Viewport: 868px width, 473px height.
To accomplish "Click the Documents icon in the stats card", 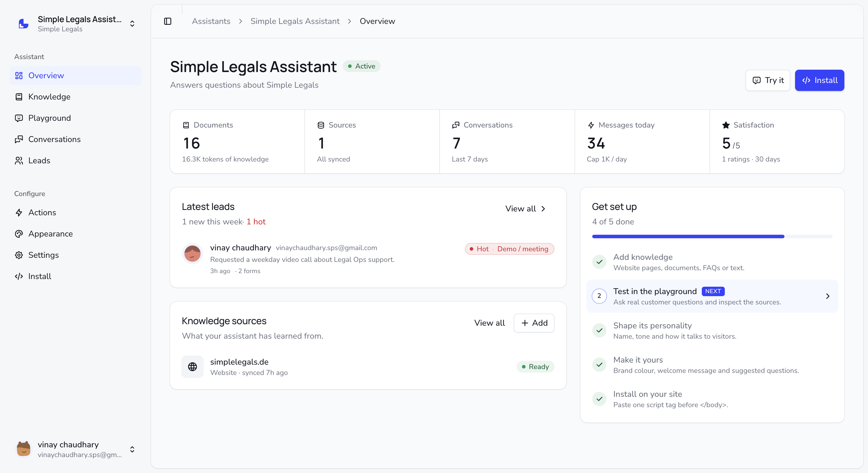I will (x=186, y=125).
